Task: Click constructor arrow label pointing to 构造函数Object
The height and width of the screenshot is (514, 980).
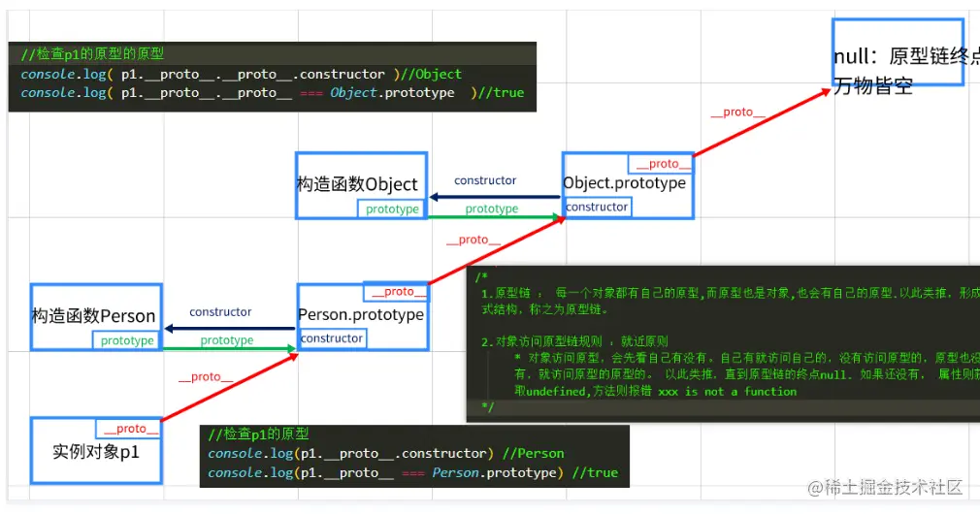Action: 485,180
